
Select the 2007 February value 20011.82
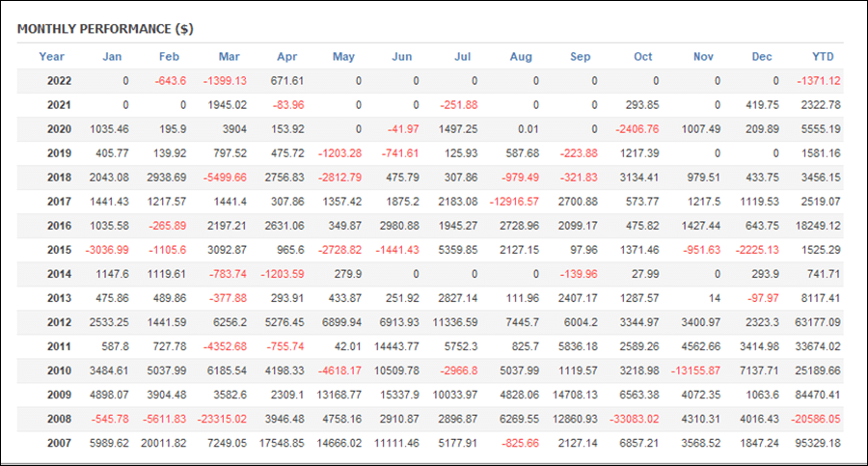point(163,443)
